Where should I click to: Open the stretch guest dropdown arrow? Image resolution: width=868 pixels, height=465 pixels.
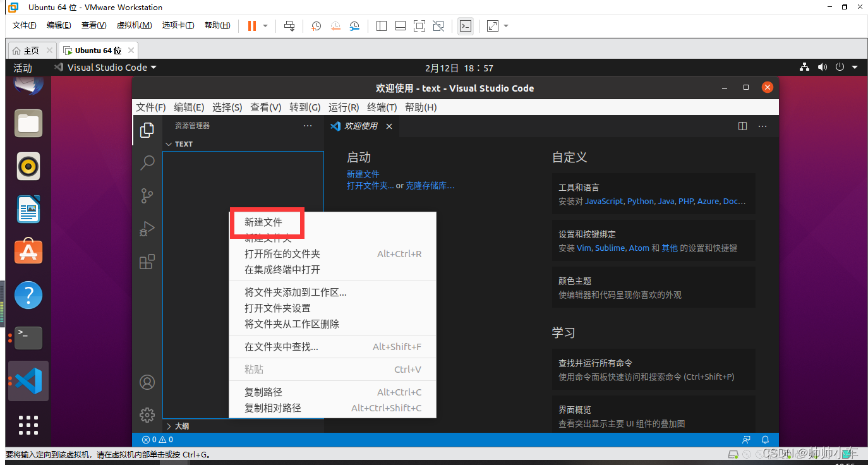(506, 26)
